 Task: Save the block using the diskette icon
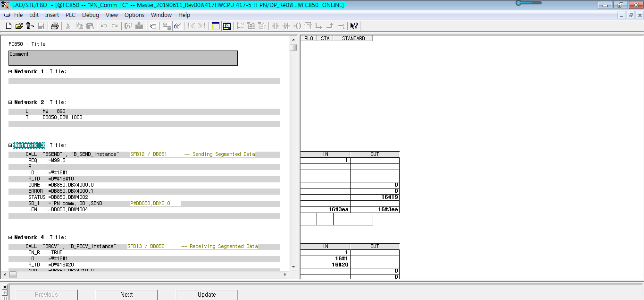click(41, 26)
